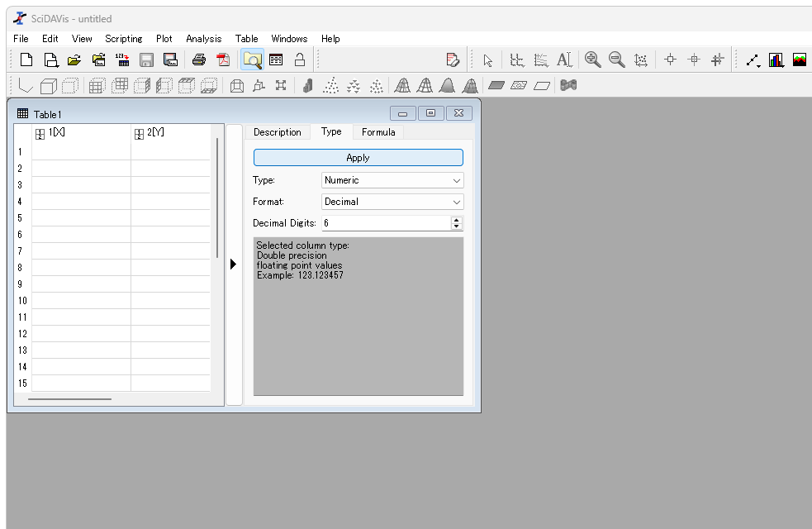Screen dimensions: 812x529
Task: Click the Print icon
Action: 199,60
